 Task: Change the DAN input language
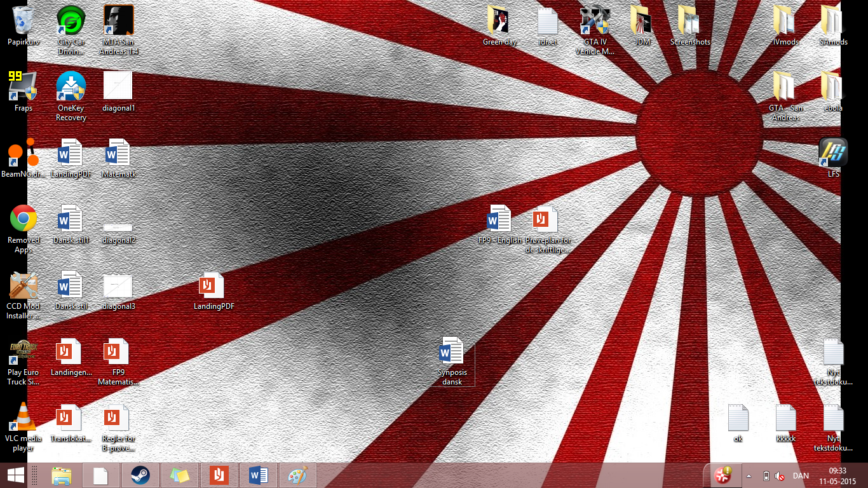[x=801, y=476]
